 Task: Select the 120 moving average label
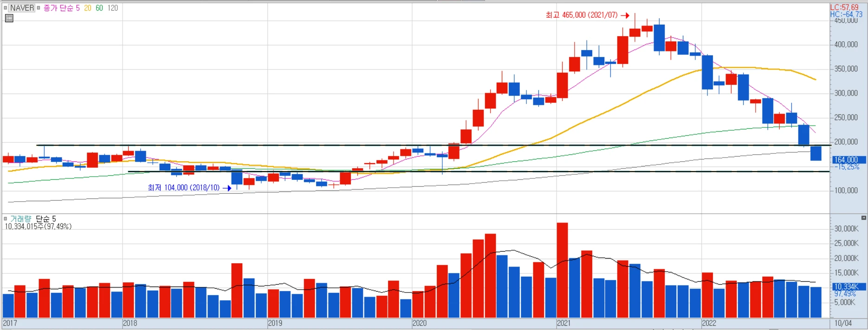pos(113,8)
